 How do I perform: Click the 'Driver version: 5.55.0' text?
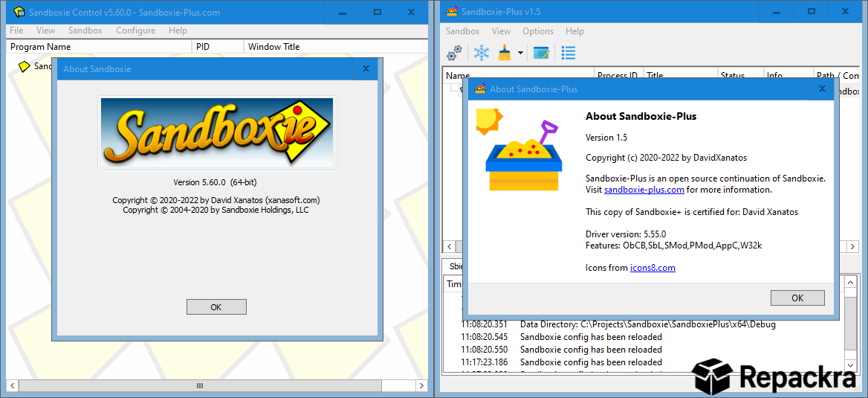click(x=626, y=234)
